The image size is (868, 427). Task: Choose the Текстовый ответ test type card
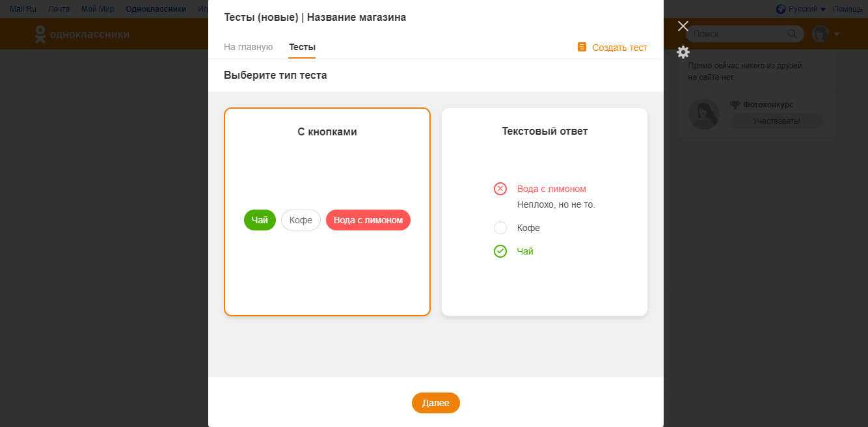click(x=545, y=212)
